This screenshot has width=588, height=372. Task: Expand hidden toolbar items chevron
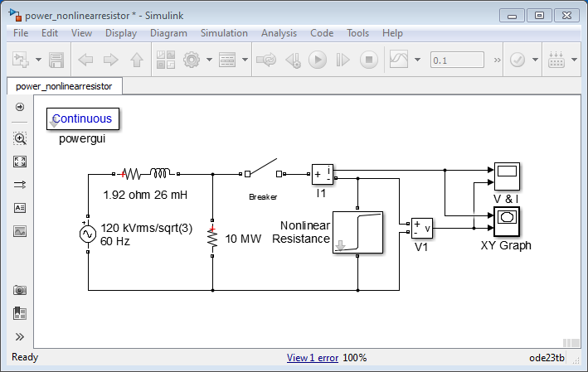point(498,60)
